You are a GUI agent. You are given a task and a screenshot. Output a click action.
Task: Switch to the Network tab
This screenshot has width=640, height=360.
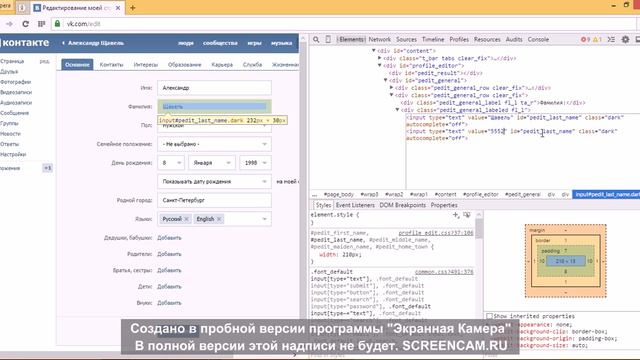[380, 40]
